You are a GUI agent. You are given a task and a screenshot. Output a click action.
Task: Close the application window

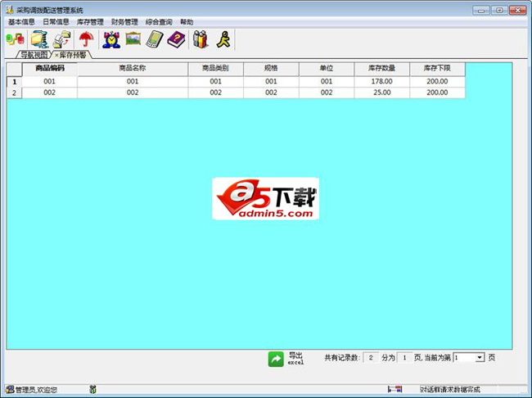point(518,11)
